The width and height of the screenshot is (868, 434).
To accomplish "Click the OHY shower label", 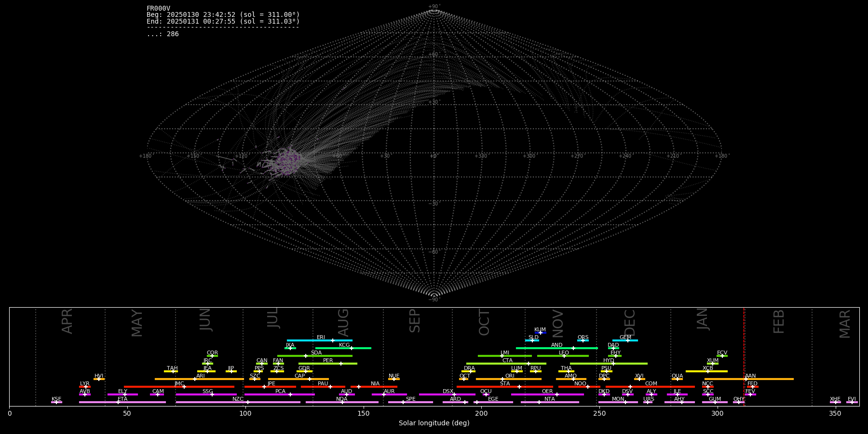I will click(x=739, y=399).
